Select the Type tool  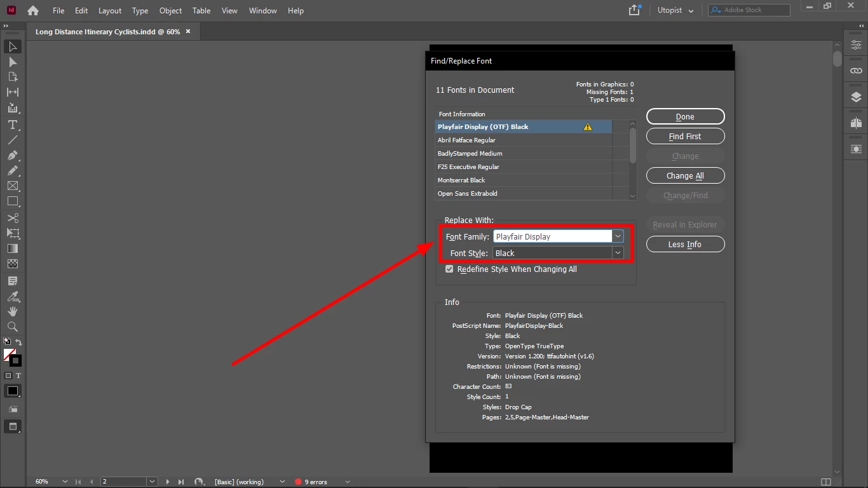coord(13,125)
